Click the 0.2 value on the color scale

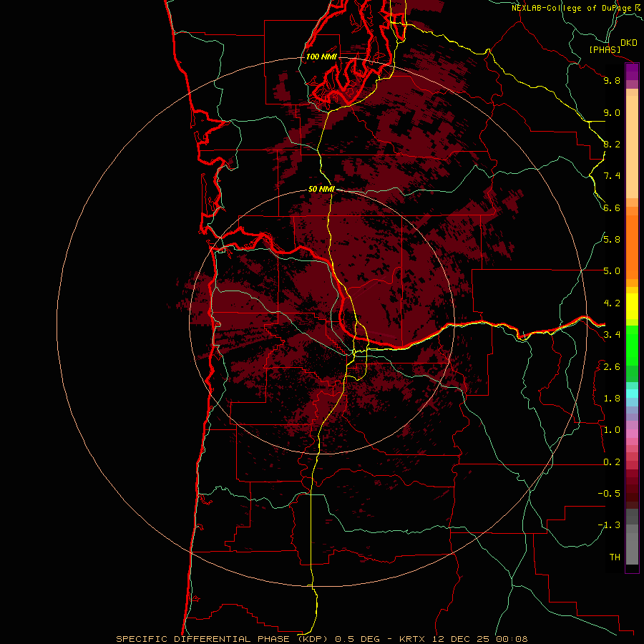612,462
